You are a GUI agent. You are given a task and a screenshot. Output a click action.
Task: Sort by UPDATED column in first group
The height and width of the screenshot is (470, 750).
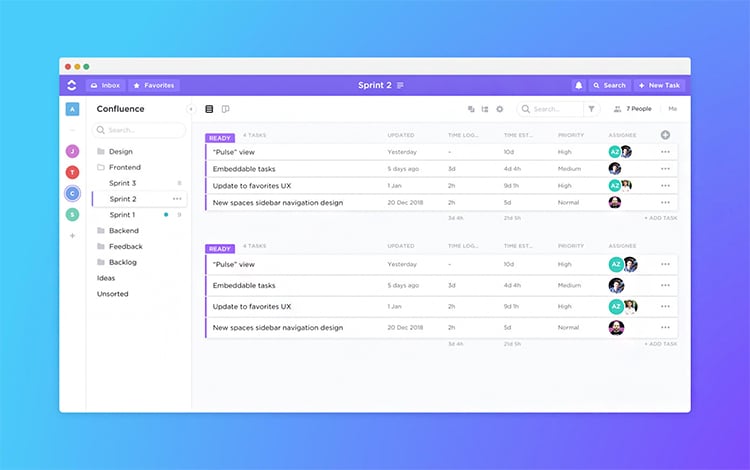pos(401,135)
